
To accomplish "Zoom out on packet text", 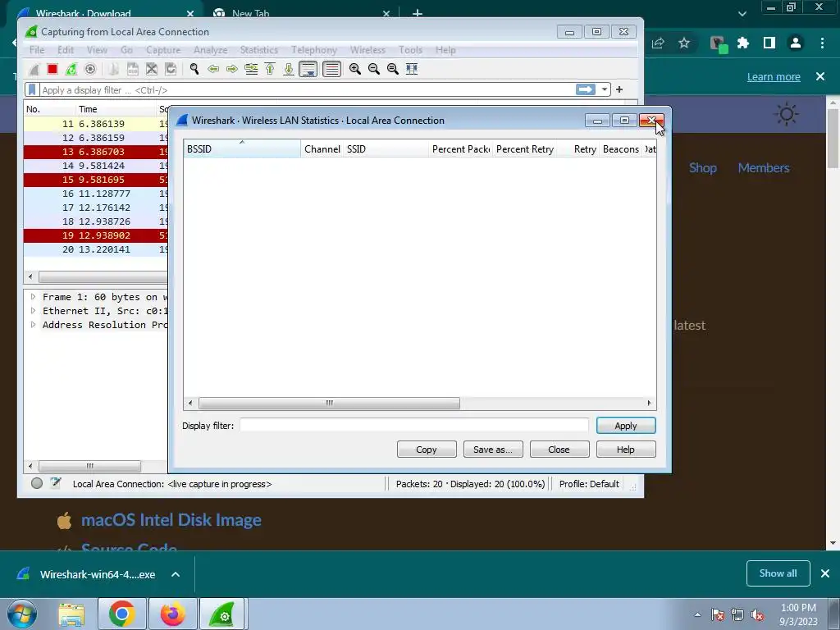I will point(373,69).
